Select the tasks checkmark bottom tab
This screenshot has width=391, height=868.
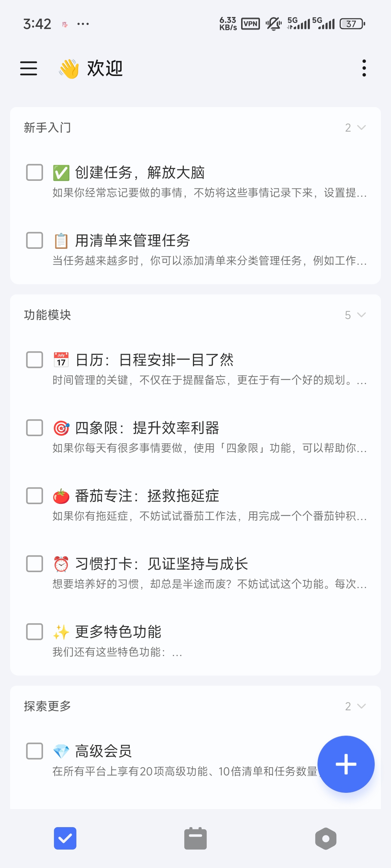point(65,838)
